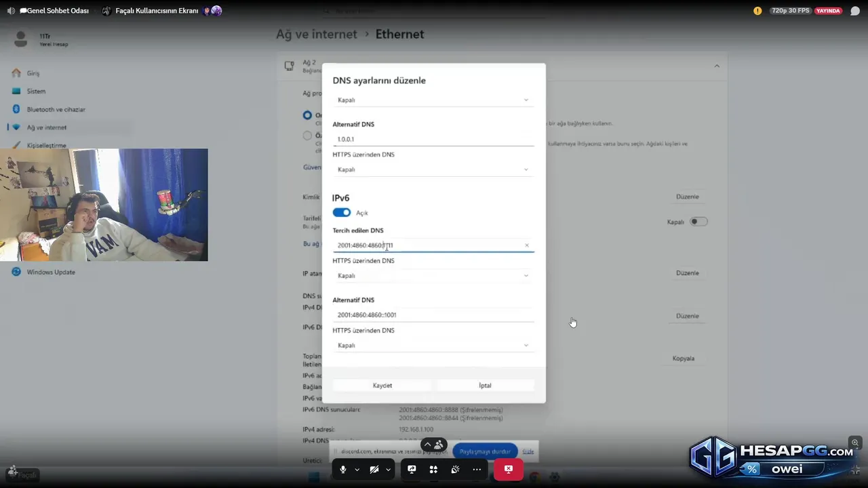The image size is (868, 488).
Task: Open Bluetooth ve cihazlar settings page
Action: tap(56, 110)
